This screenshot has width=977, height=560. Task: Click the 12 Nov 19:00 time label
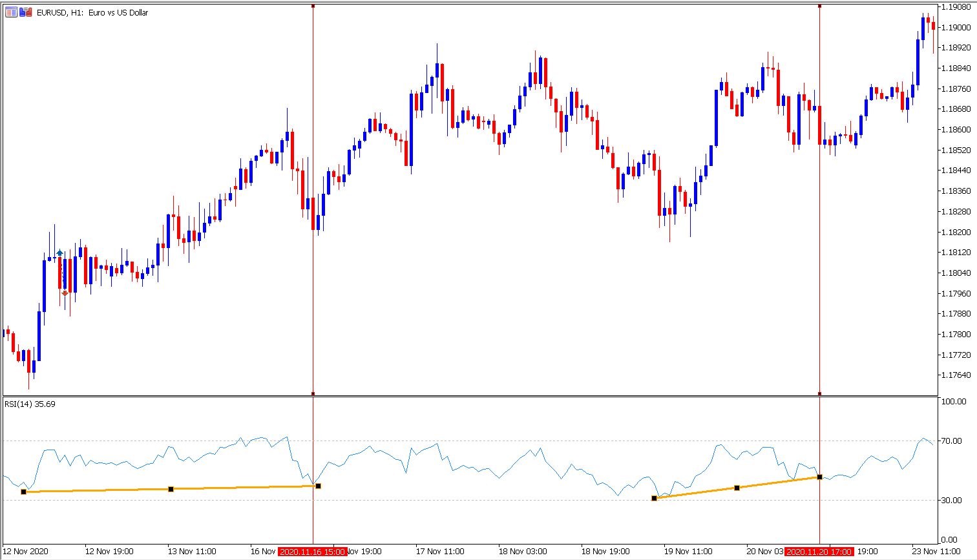click(109, 552)
